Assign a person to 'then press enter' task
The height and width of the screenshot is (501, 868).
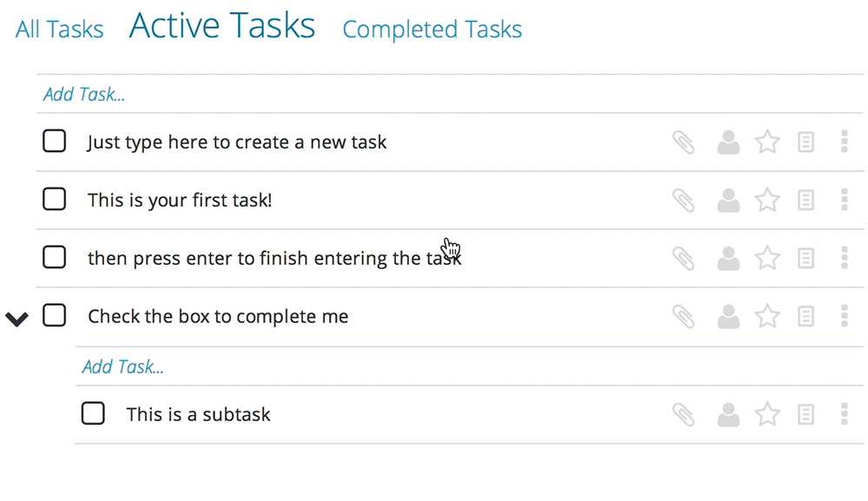pos(728,259)
